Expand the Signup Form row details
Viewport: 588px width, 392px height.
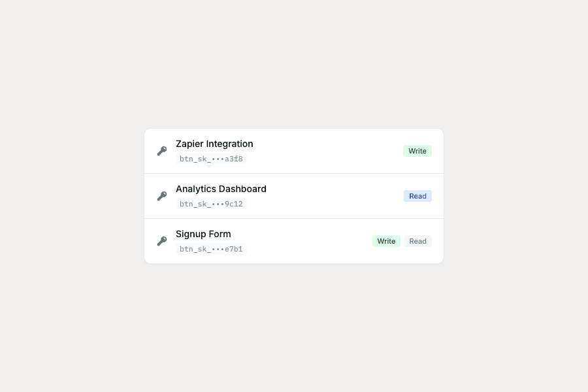(294, 240)
